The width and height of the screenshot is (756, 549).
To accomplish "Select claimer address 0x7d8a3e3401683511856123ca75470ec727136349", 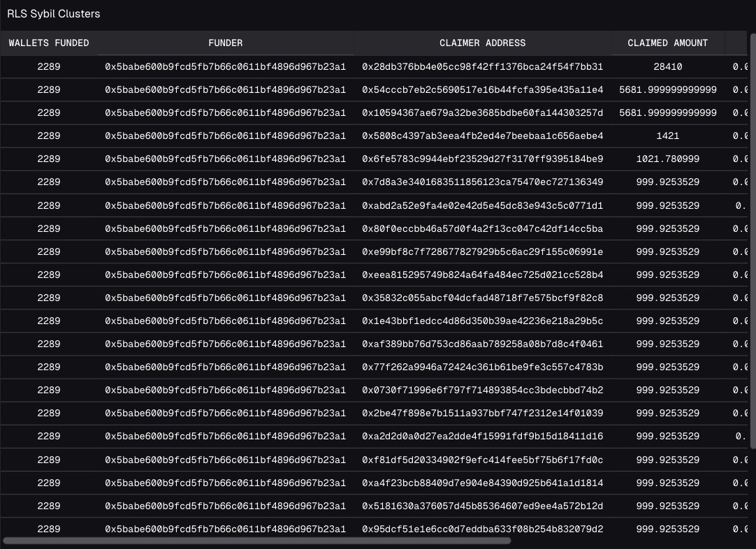I will (482, 182).
